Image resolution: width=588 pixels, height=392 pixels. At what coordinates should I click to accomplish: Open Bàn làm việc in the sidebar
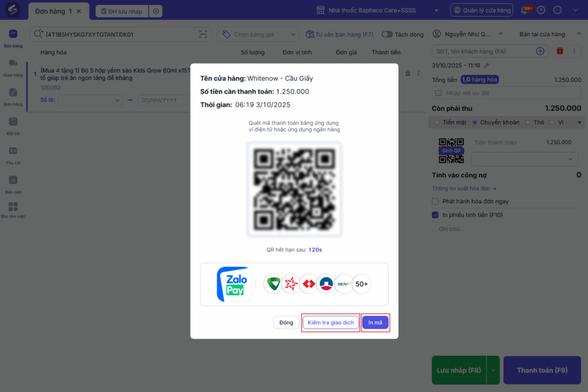coord(13,210)
